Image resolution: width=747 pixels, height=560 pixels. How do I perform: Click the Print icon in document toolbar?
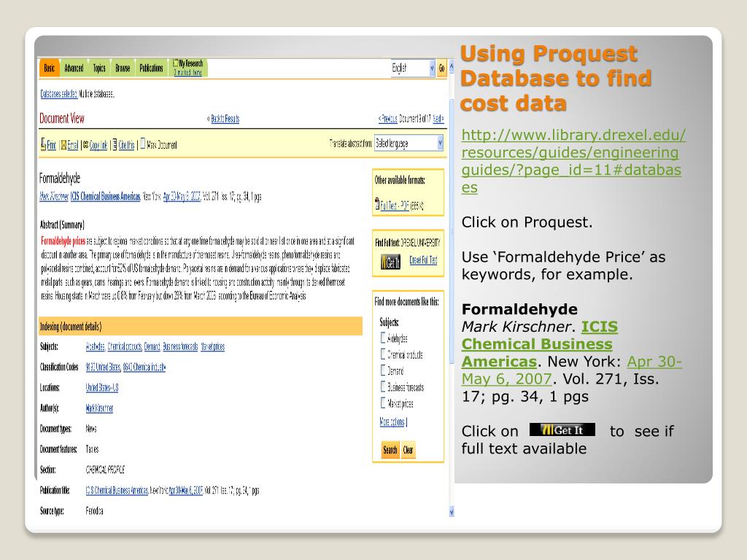pyautogui.click(x=43, y=144)
